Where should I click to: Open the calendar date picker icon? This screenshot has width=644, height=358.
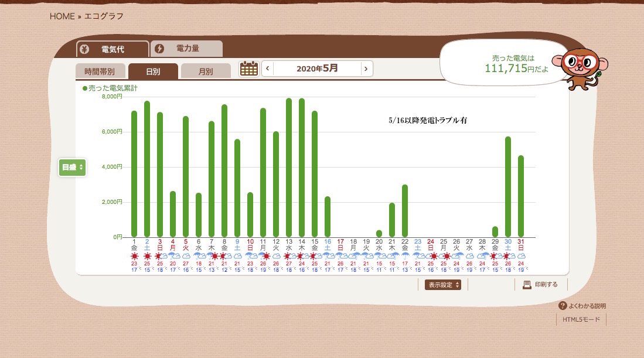(x=249, y=69)
